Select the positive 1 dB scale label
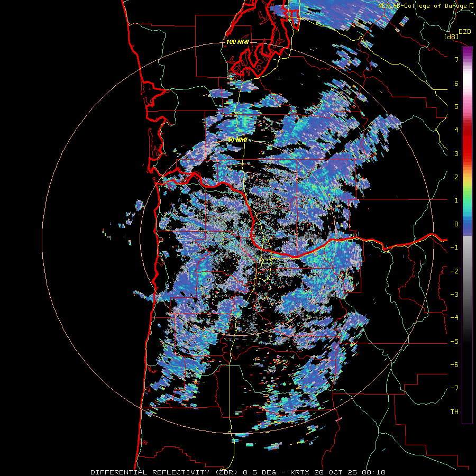 coord(456,200)
